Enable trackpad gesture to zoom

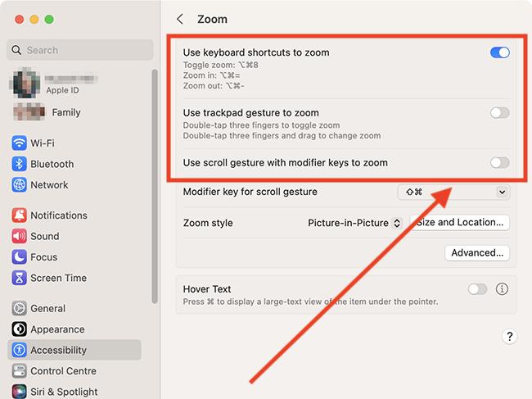coord(499,113)
